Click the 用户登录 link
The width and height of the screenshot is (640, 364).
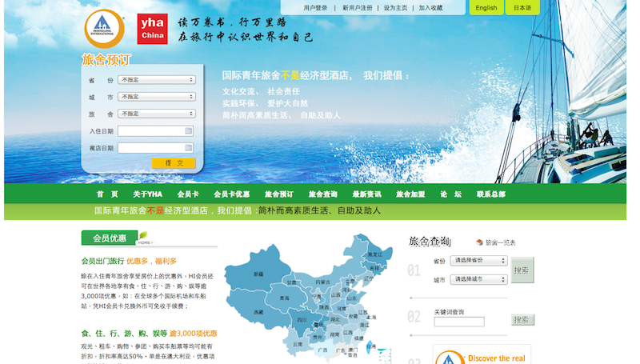pos(315,8)
